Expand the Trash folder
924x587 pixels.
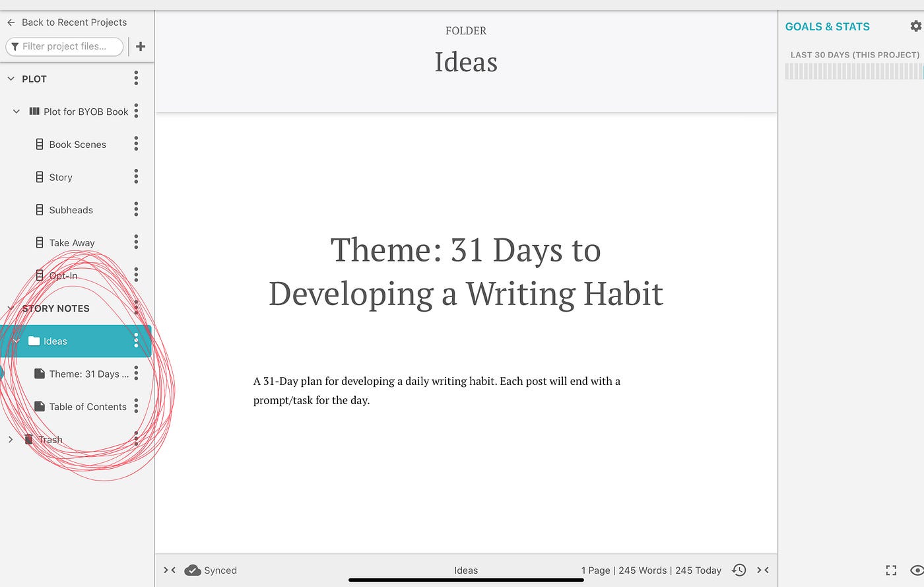[x=10, y=439]
